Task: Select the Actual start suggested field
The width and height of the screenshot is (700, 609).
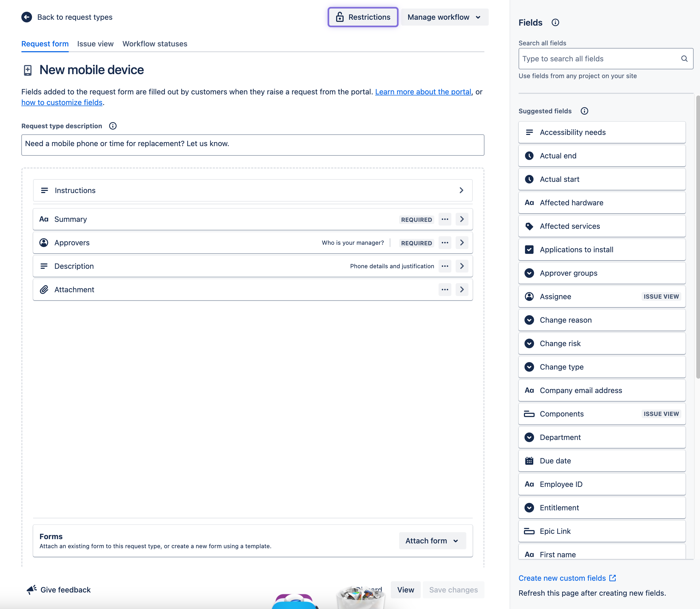Action: (602, 179)
